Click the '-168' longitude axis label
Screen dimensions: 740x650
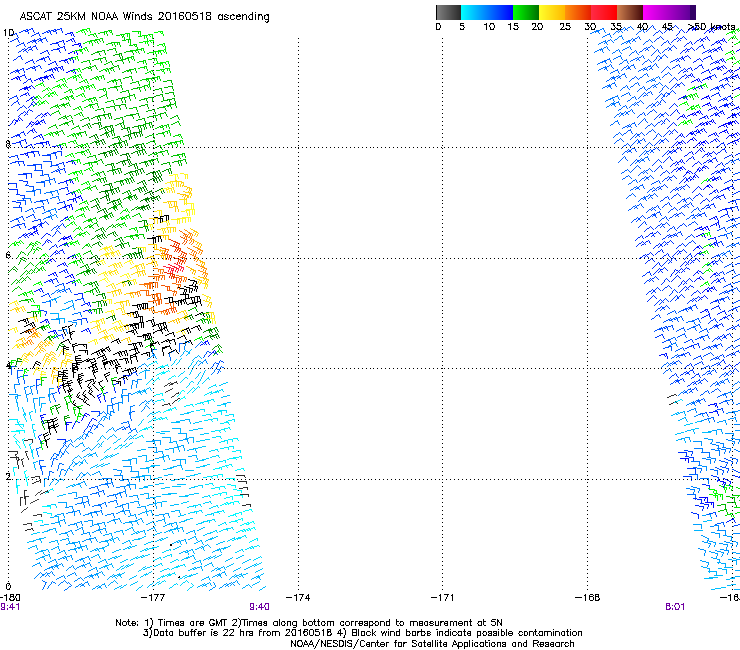point(588,598)
